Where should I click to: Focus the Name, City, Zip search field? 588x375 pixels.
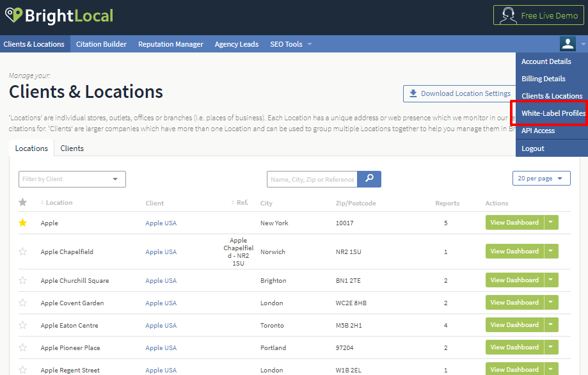point(312,179)
